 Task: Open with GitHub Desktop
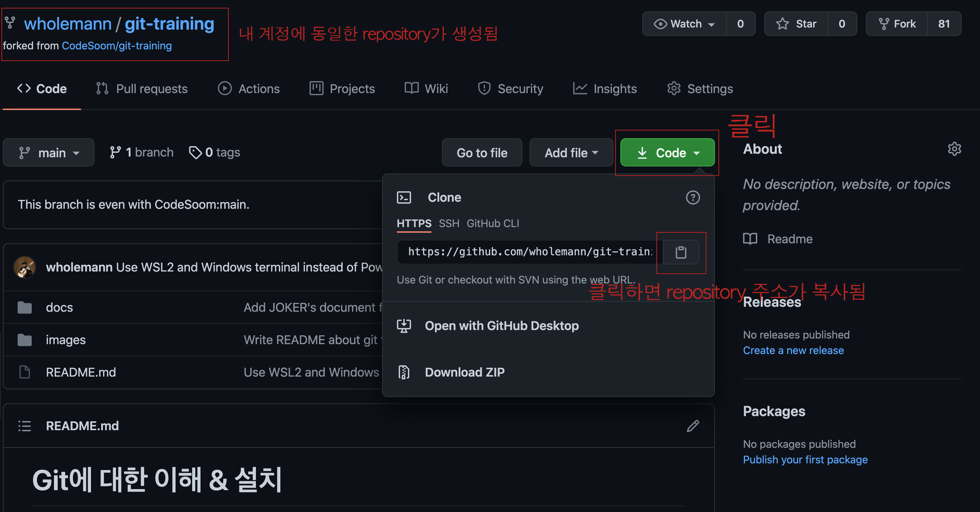point(501,326)
